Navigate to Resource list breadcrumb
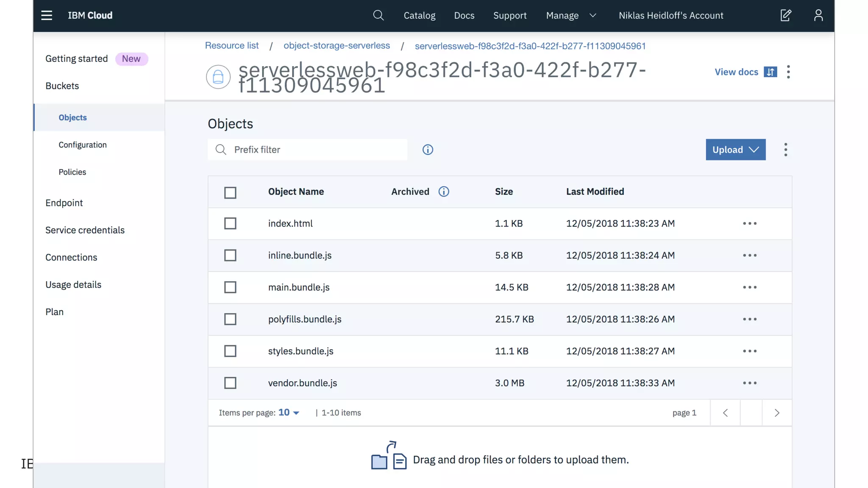Viewport: 868px width, 488px height. [x=232, y=46]
